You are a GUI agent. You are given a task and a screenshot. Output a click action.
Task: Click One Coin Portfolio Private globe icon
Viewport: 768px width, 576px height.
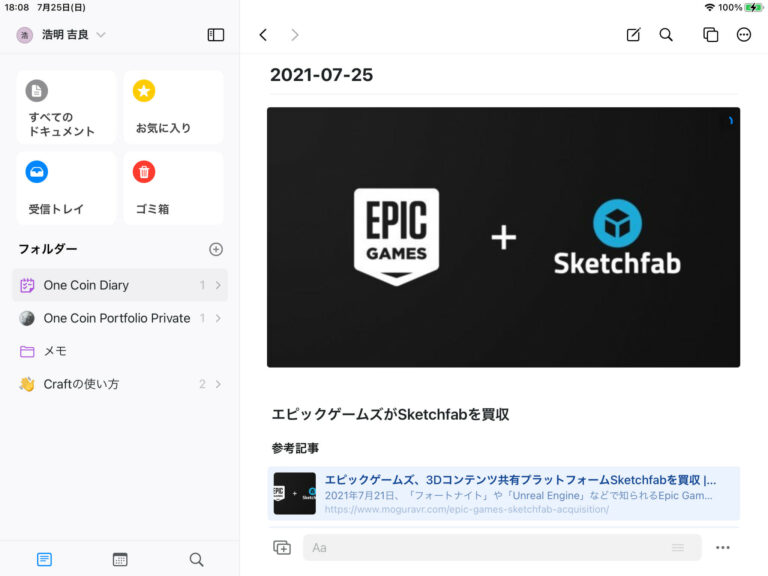tap(27, 318)
